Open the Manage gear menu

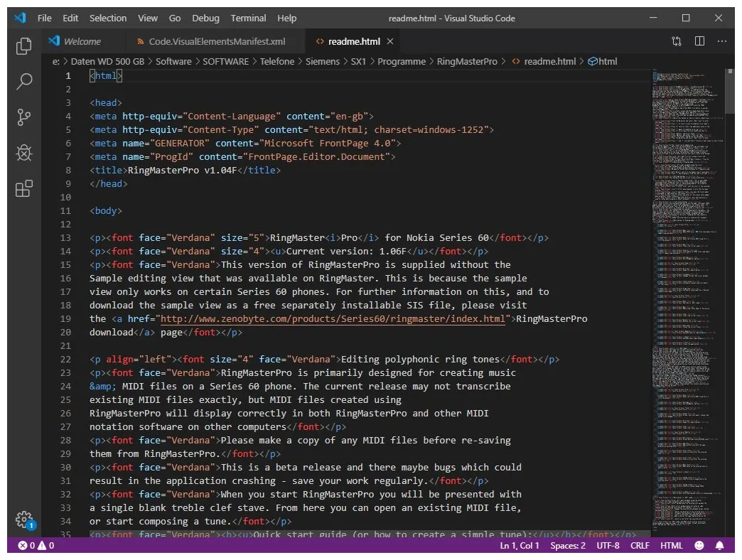[x=23, y=519]
